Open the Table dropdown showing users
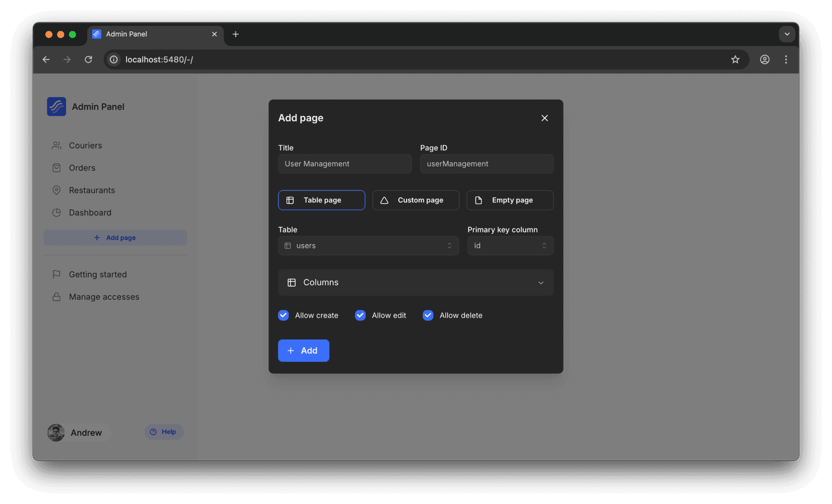The width and height of the screenshot is (832, 504). point(368,246)
